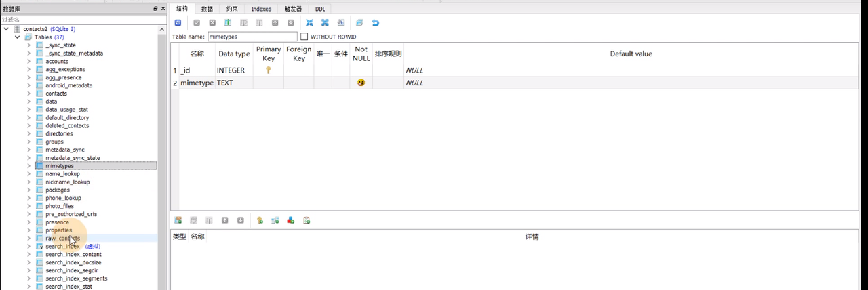Select the photo_files table
This screenshot has height=290, width=868.
[x=60, y=206]
